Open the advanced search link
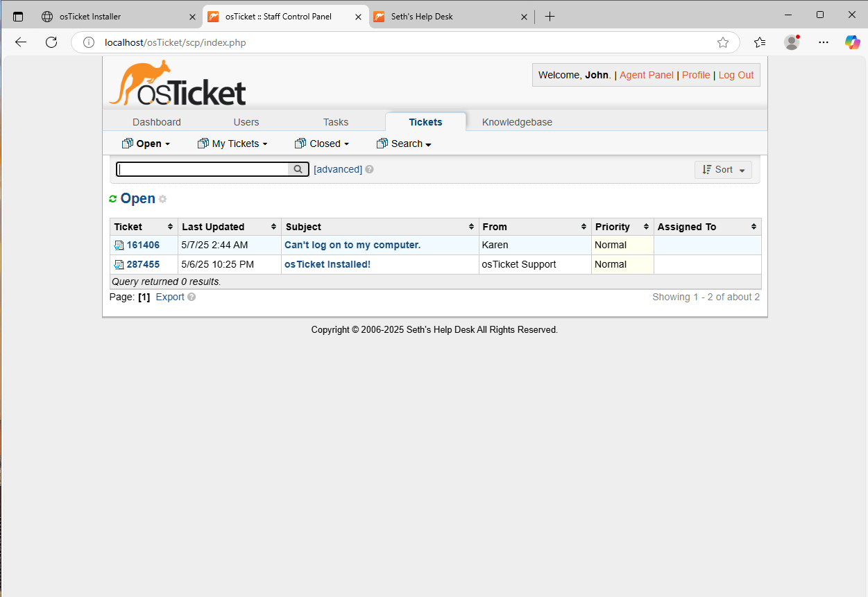 click(x=338, y=168)
